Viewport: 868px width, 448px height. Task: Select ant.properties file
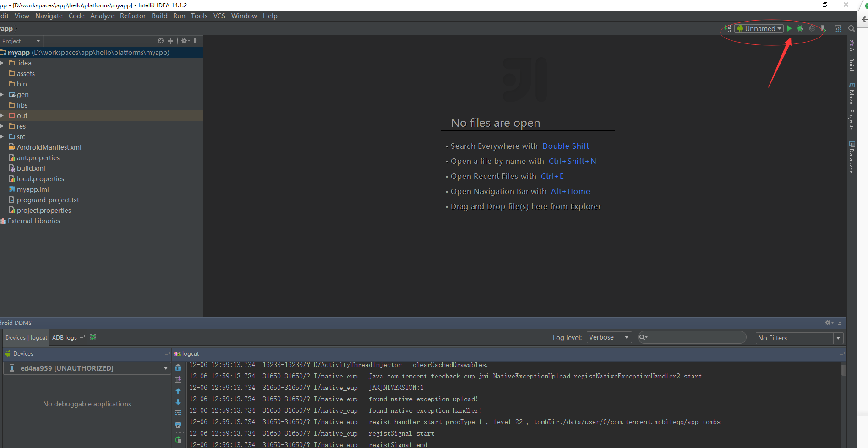point(38,158)
